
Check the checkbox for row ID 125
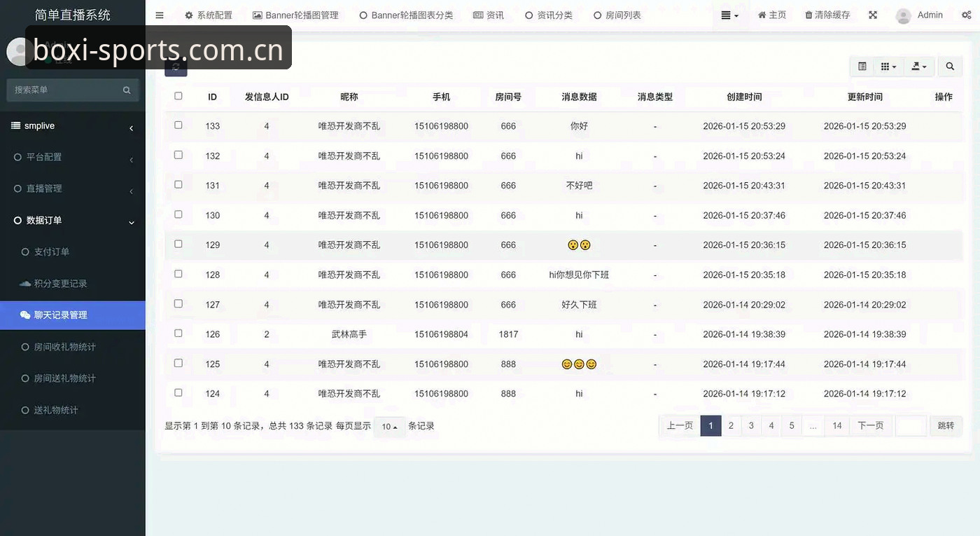[x=178, y=363]
